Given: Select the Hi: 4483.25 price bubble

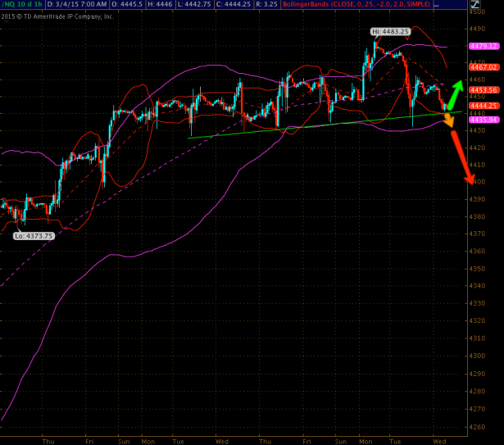Looking at the screenshot, I should 387,32.
